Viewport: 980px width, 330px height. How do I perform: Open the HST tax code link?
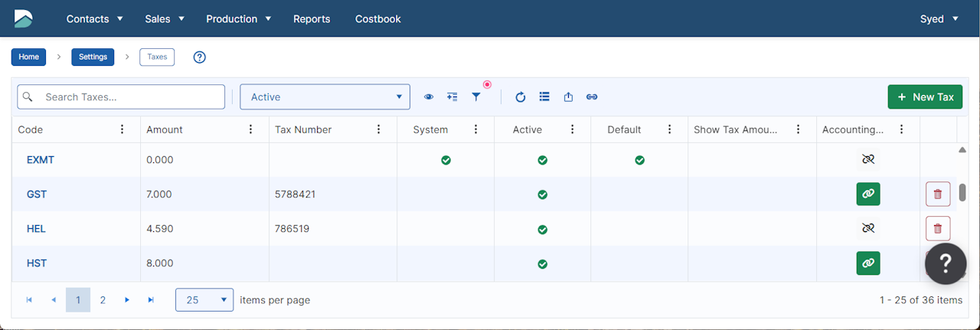[37, 263]
